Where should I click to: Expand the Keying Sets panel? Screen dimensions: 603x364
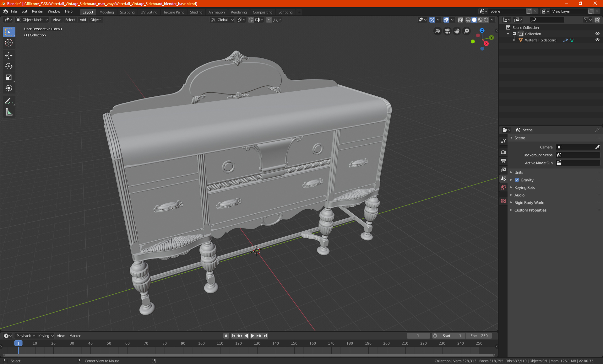tap(524, 188)
